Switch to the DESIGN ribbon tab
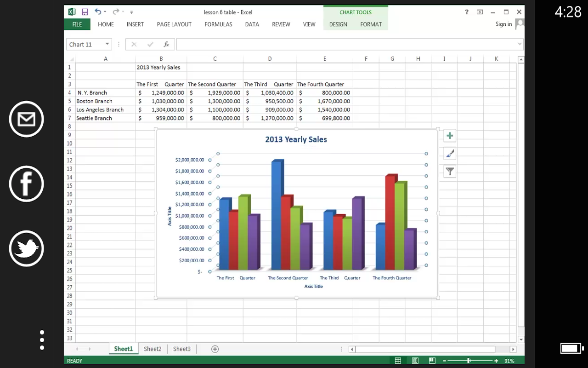The width and height of the screenshot is (588, 368). click(338, 24)
